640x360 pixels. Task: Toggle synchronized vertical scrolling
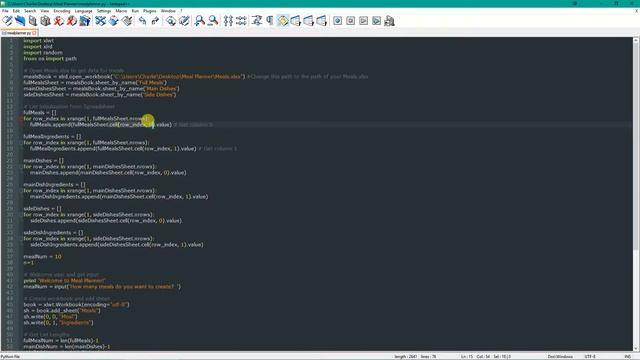228,20
